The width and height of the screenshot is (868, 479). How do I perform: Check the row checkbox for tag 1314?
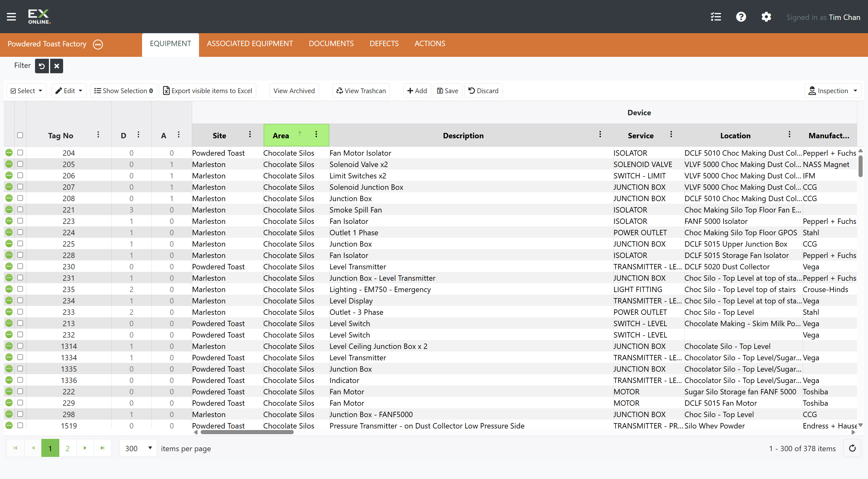[x=20, y=346]
